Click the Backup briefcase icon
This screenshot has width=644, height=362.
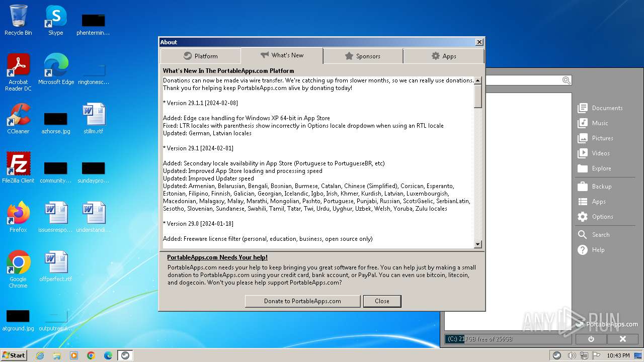pyautogui.click(x=583, y=187)
